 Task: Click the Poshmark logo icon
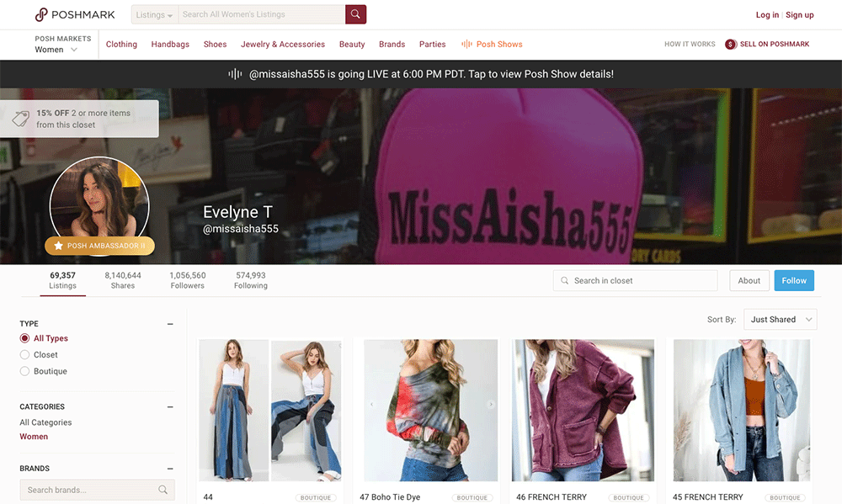point(41,14)
